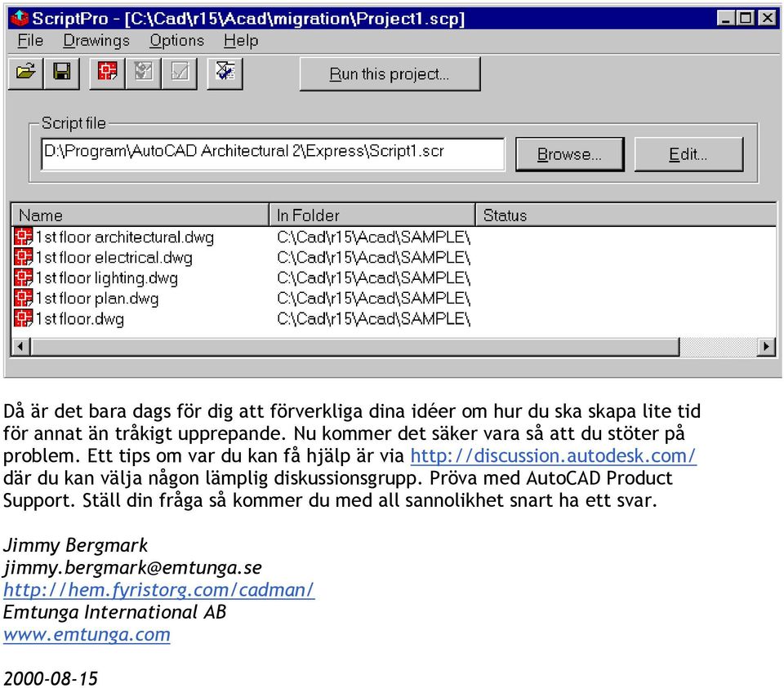Viewport: 784px width, 688px height.
Task: Open the Drawings menu
Action: [x=96, y=41]
